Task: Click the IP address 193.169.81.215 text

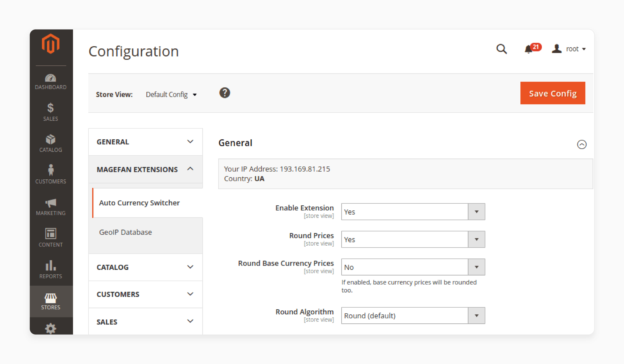Action: click(305, 169)
